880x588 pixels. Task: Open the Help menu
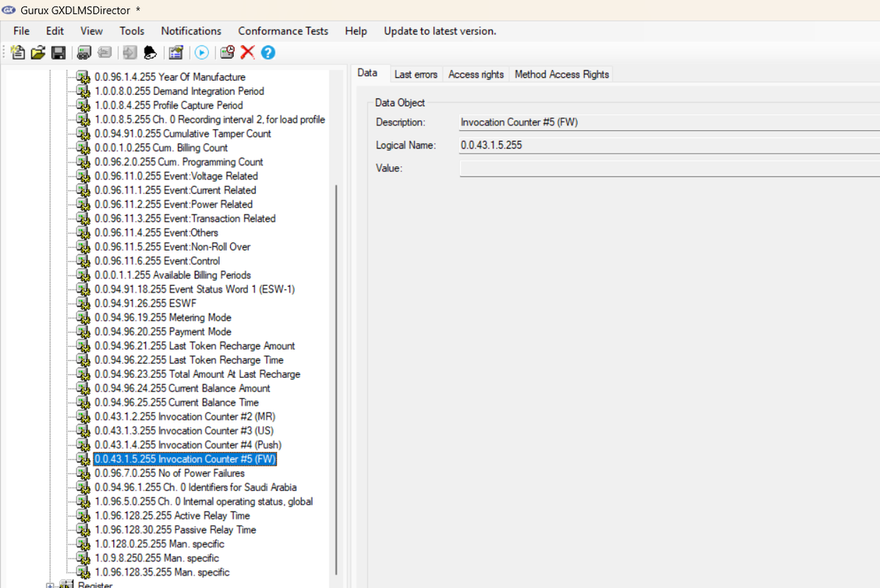[356, 31]
